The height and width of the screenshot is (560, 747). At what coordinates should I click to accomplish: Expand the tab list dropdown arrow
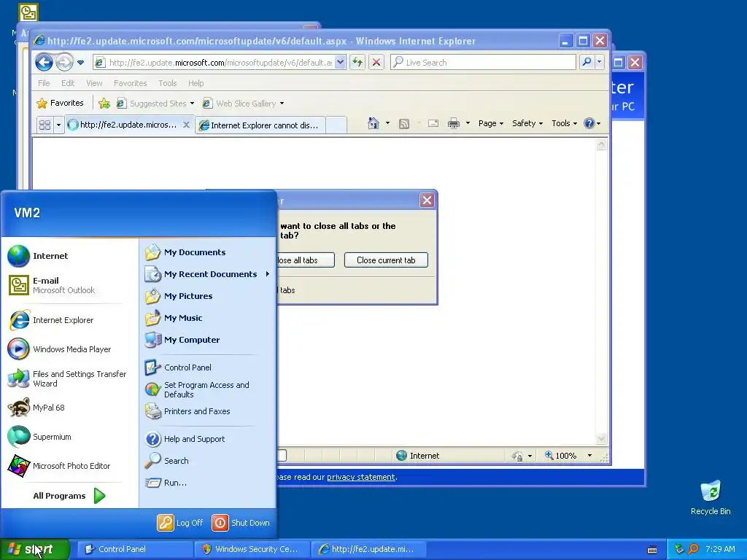tap(58, 125)
